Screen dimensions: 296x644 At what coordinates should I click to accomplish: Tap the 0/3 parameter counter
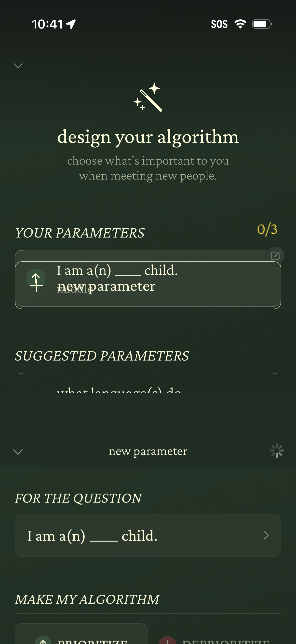tap(267, 229)
